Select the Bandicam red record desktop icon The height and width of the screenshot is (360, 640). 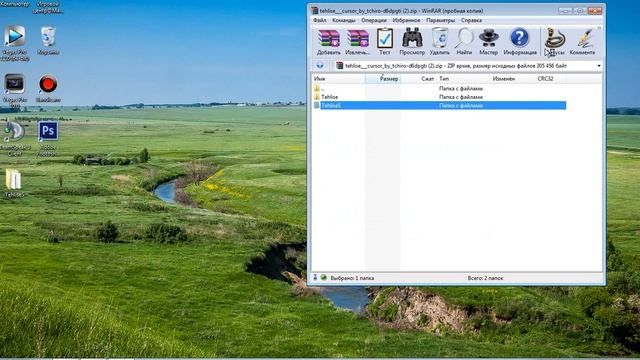click(48, 88)
